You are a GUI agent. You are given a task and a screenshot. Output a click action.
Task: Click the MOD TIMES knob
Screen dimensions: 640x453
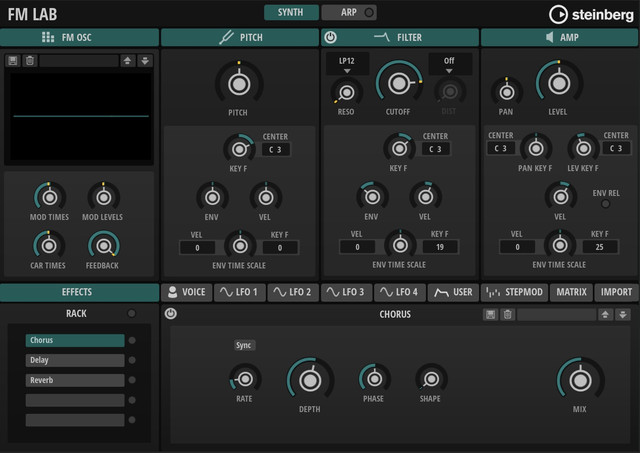coord(50,198)
